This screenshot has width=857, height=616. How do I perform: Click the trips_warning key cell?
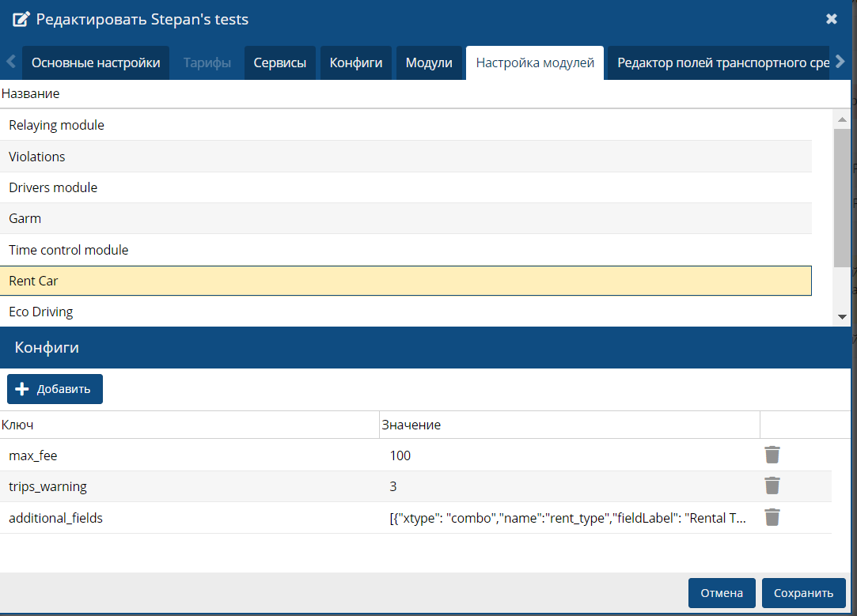coord(190,486)
